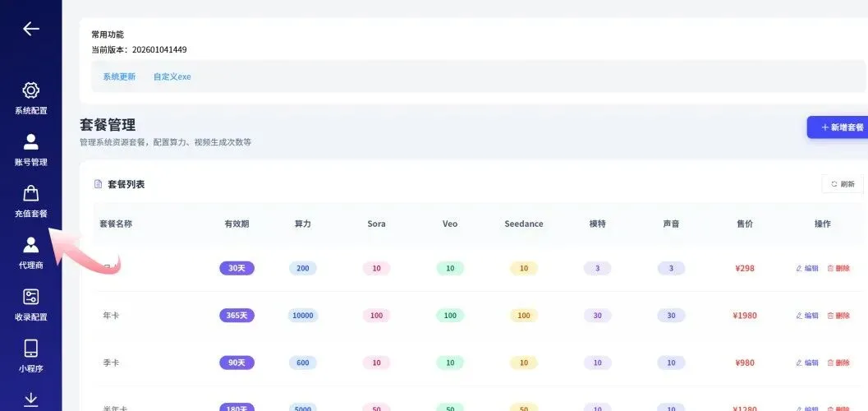Click the version number 202601041449
Image resolution: width=868 pixels, height=411 pixels.
pos(159,49)
